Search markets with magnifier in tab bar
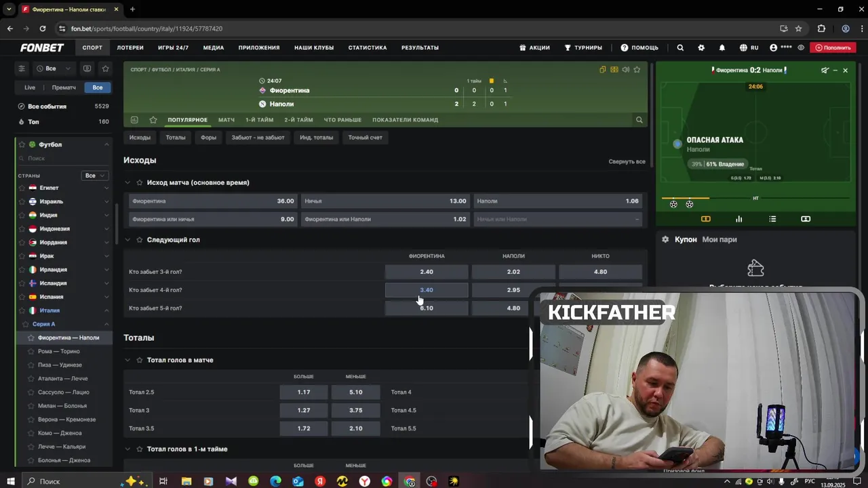The height and width of the screenshot is (488, 868). point(639,120)
